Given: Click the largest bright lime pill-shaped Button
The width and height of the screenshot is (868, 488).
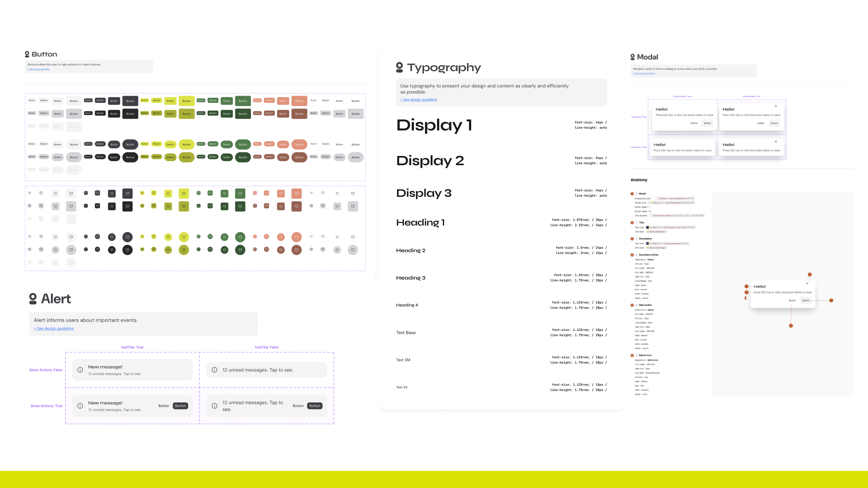Looking at the screenshot, I should [187, 144].
